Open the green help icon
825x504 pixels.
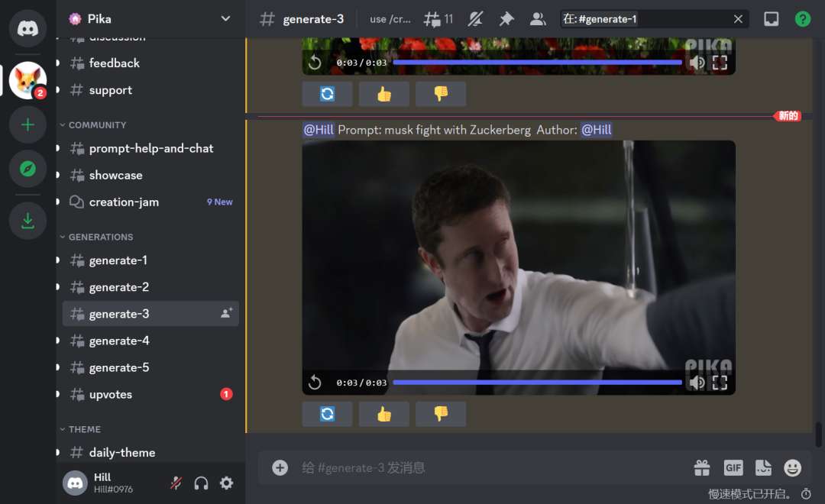(x=802, y=19)
